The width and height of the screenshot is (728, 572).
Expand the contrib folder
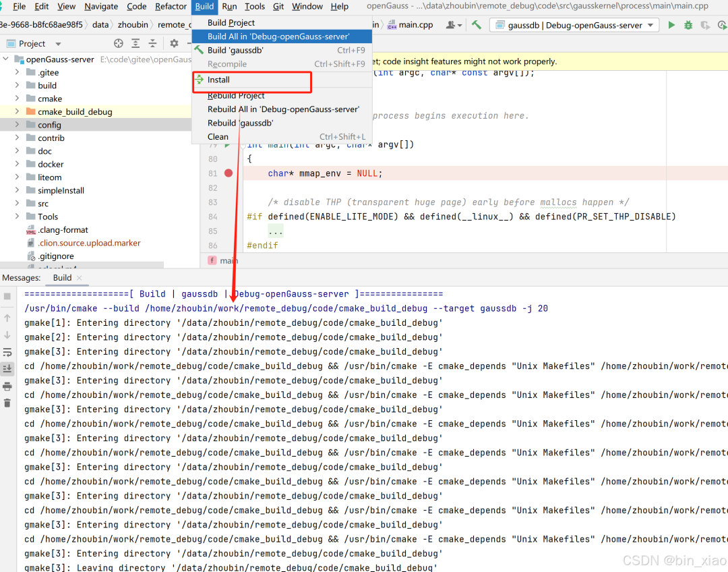click(17, 138)
